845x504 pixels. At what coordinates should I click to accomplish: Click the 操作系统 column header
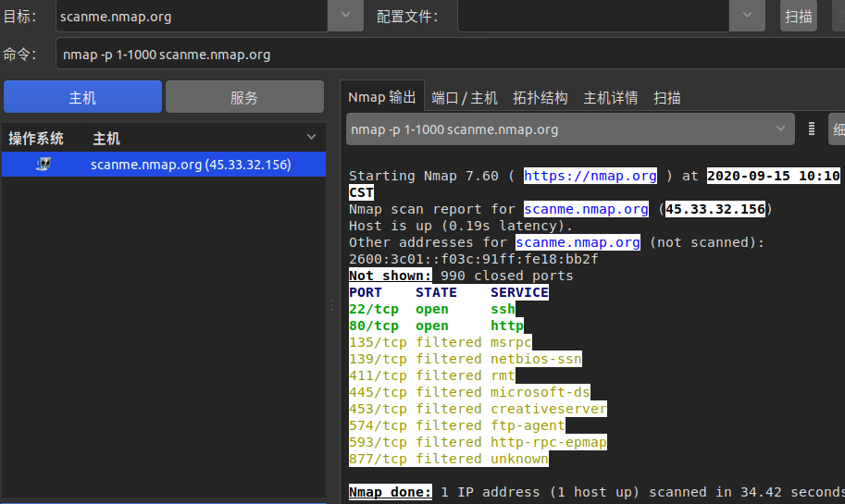tap(36, 139)
